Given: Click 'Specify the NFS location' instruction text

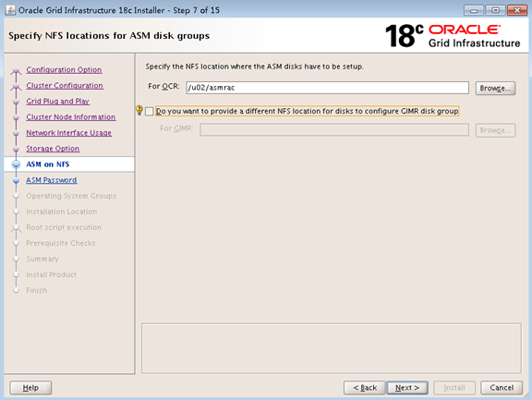Looking at the screenshot, I should pyautogui.click(x=255, y=67).
